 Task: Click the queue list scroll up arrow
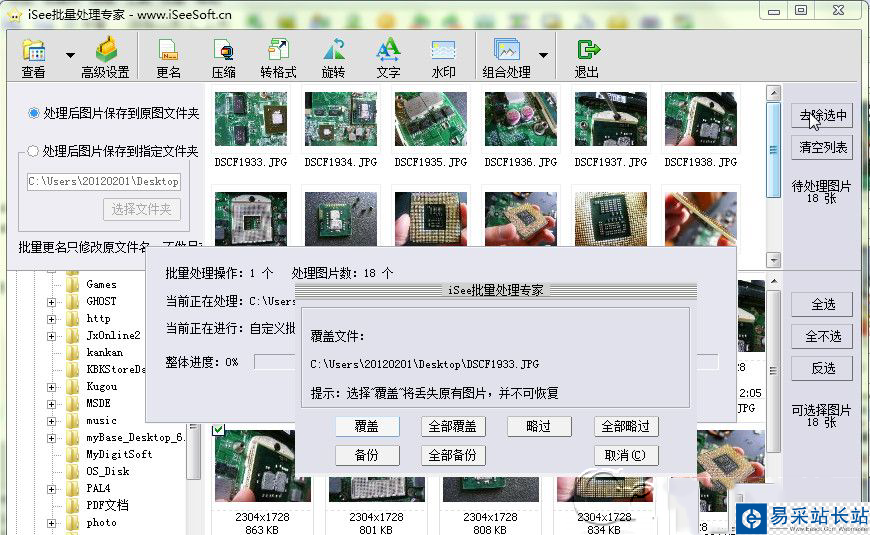click(773, 93)
